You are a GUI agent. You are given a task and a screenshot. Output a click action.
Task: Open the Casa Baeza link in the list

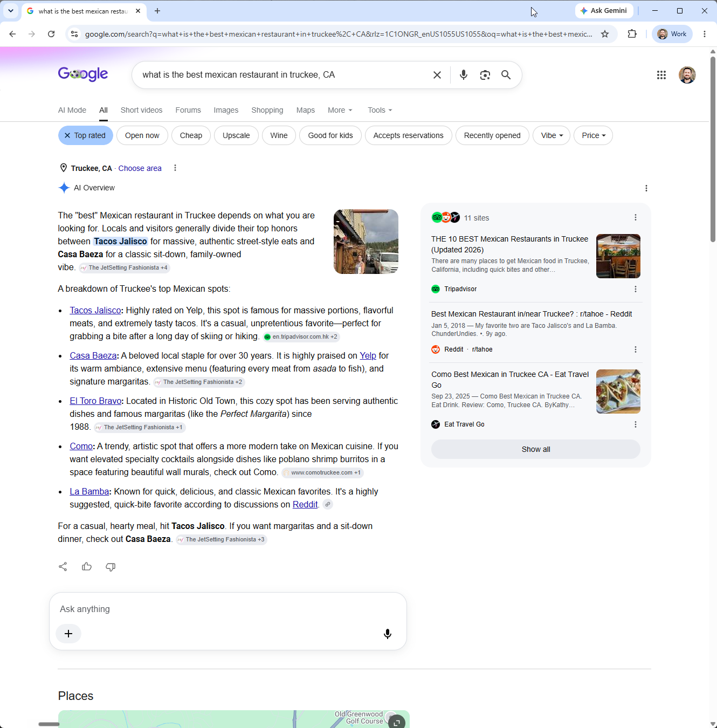[x=93, y=356]
